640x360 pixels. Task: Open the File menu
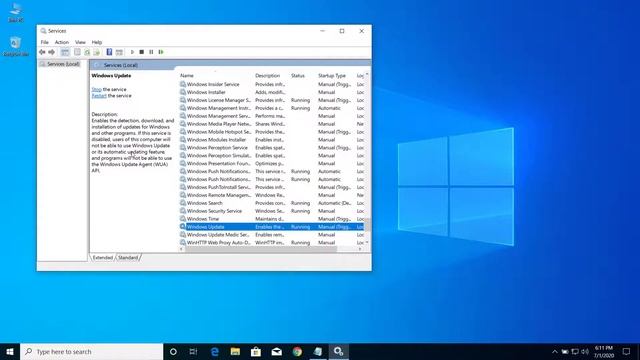44,42
